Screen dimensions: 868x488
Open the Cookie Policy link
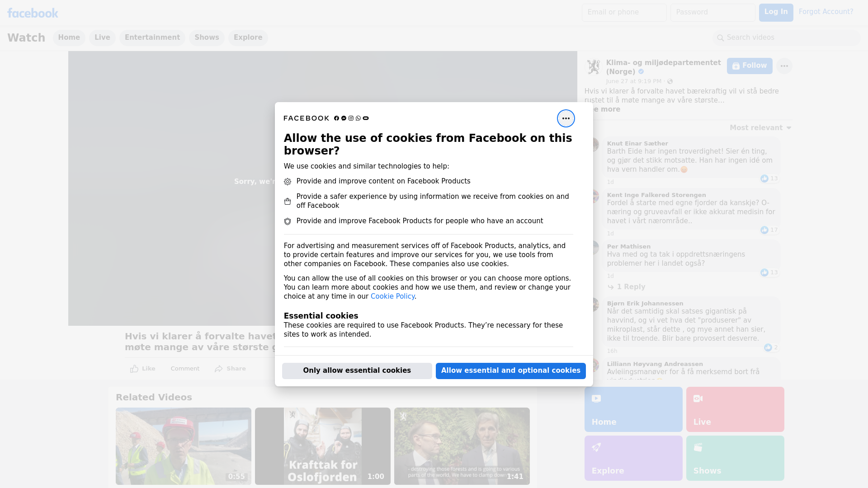click(x=392, y=296)
